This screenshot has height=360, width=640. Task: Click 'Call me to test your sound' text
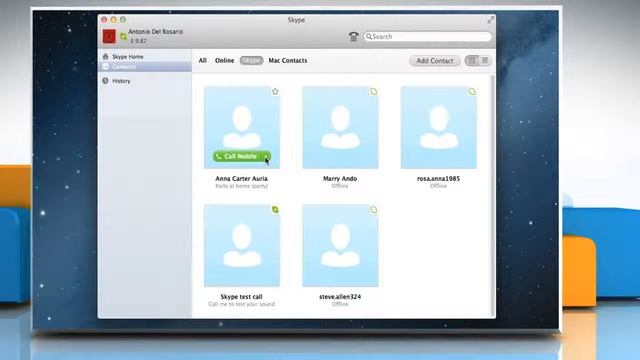click(242, 304)
